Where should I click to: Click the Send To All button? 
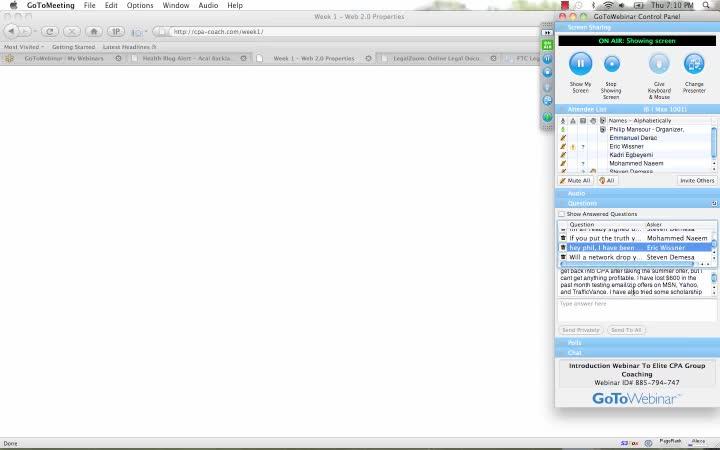click(x=626, y=330)
